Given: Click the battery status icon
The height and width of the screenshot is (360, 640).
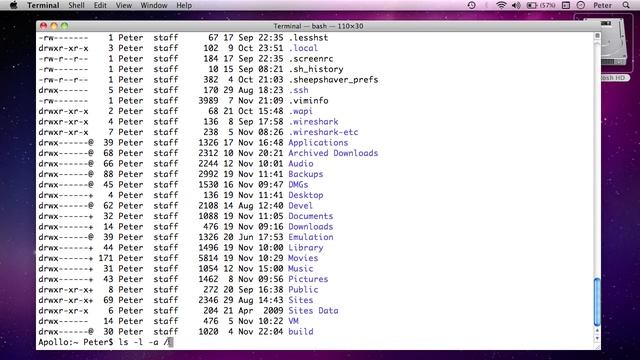Looking at the screenshot, I should pos(541,5).
